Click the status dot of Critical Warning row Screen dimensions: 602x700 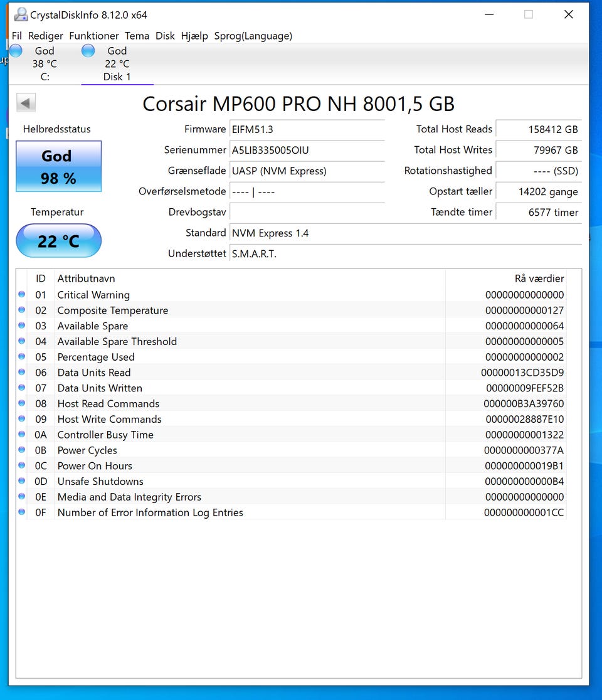pyautogui.click(x=21, y=294)
